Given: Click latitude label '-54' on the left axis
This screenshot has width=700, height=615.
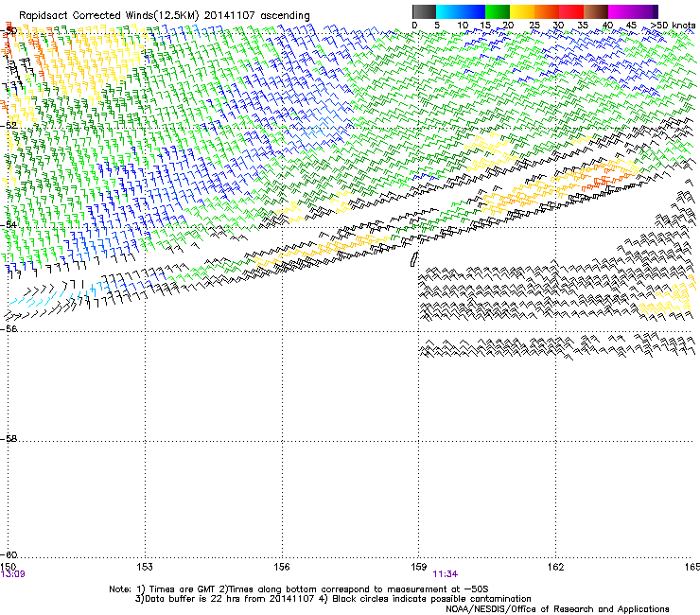Looking at the screenshot, I should (9, 224).
